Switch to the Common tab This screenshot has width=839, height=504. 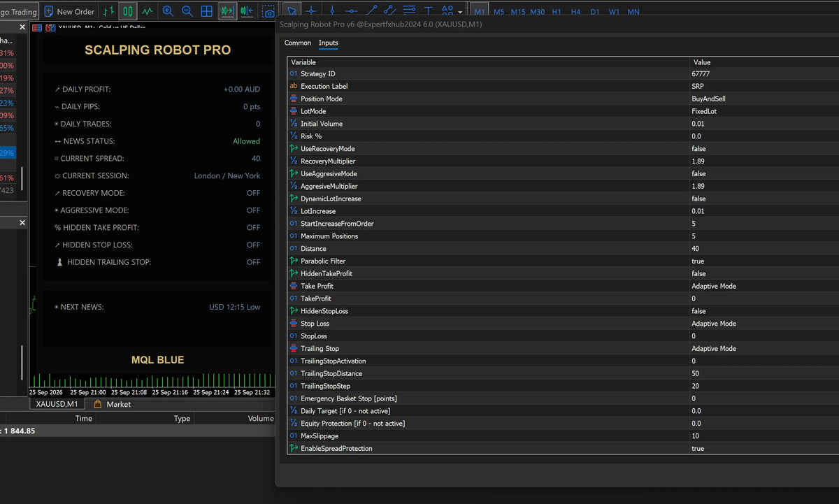pos(298,43)
